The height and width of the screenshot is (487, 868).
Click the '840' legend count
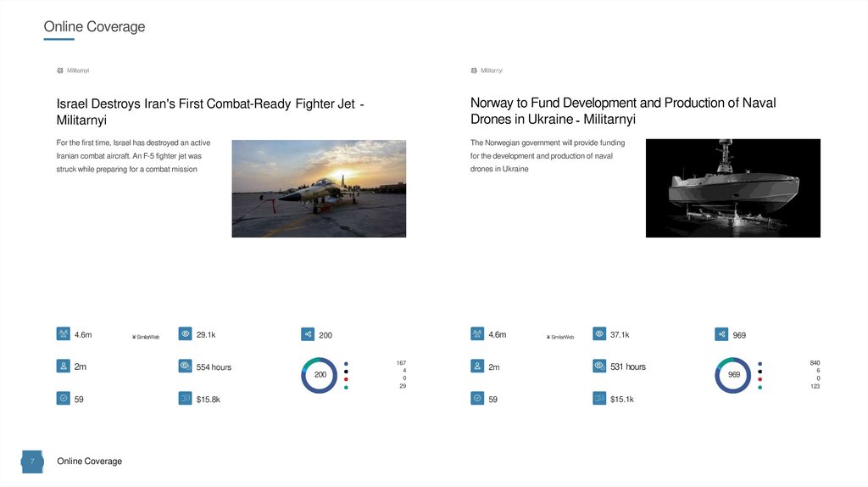click(815, 363)
